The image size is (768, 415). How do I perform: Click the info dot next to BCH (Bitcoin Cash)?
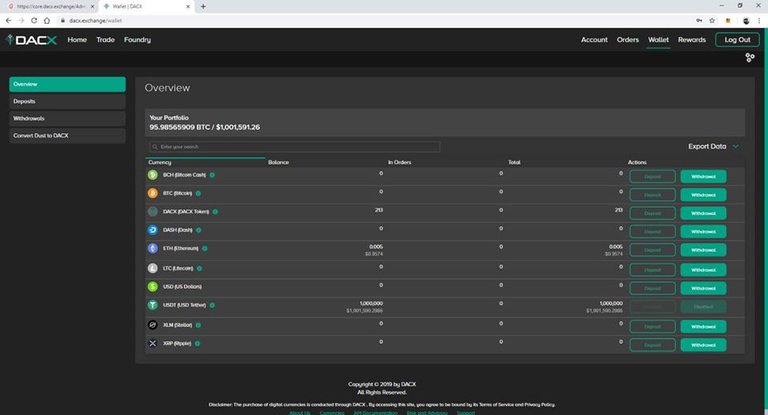(x=212, y=175)
